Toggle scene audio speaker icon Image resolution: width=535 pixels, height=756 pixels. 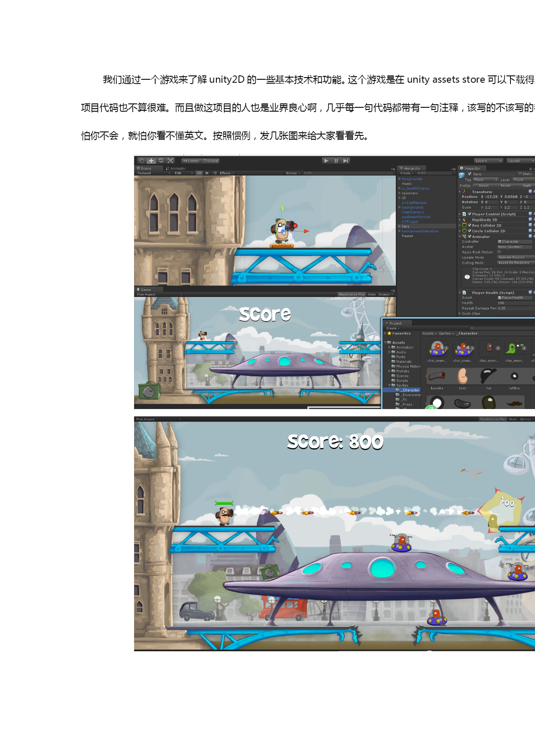point(215,173)
